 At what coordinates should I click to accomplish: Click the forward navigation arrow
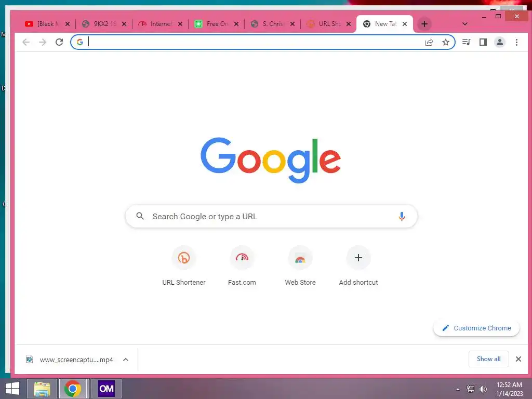43,42
